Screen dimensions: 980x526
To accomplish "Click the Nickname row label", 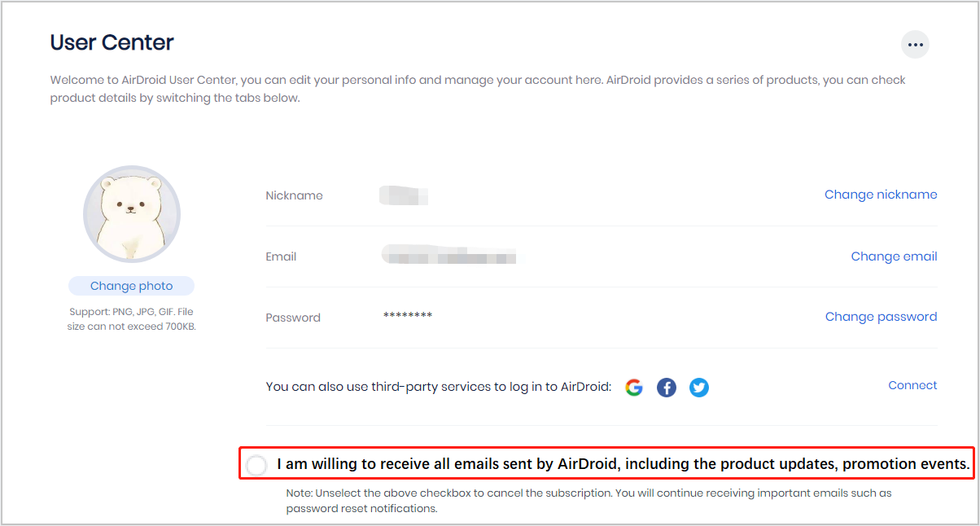I will click(294, 195).
